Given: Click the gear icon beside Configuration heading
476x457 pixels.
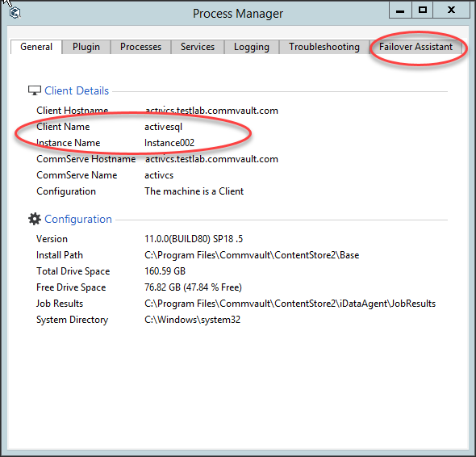Looking at the screenshot, I should [35, 219].
